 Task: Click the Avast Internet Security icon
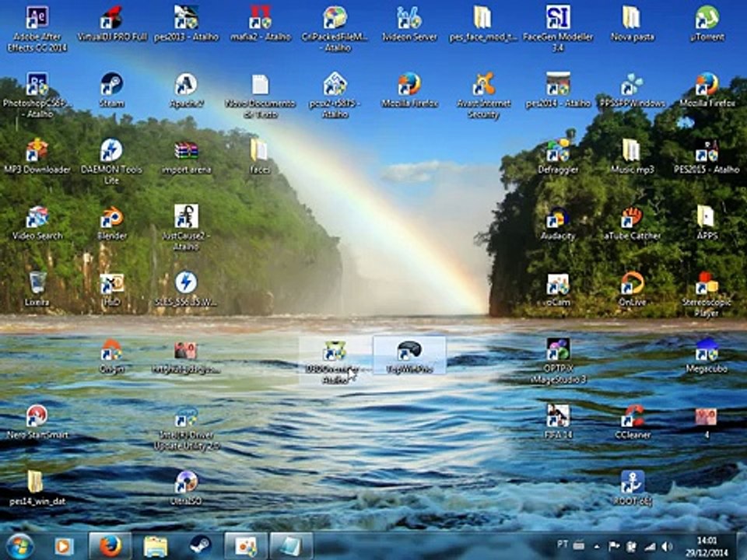483,95
